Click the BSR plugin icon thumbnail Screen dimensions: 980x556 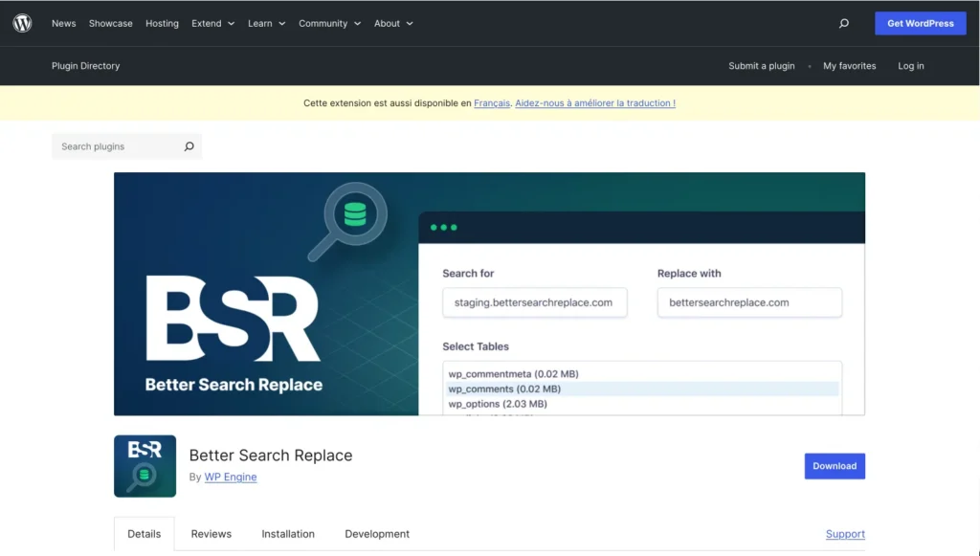click(145, 466)
